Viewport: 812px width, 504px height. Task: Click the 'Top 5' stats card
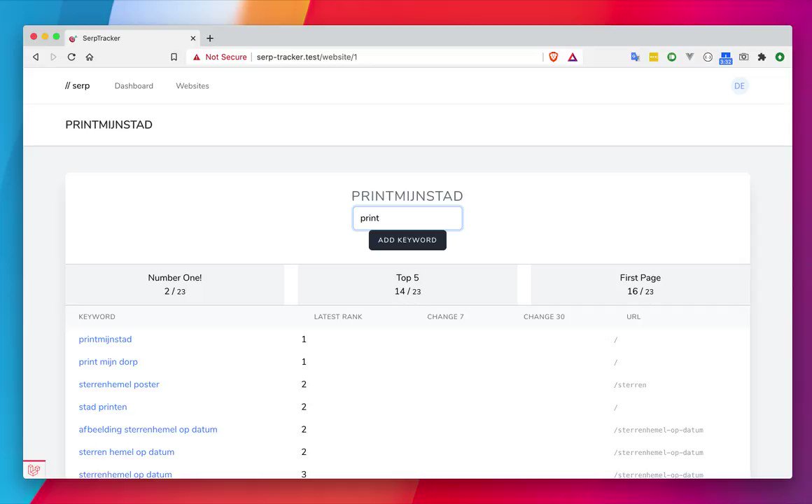pyautogui.click(x=407, y=284)
